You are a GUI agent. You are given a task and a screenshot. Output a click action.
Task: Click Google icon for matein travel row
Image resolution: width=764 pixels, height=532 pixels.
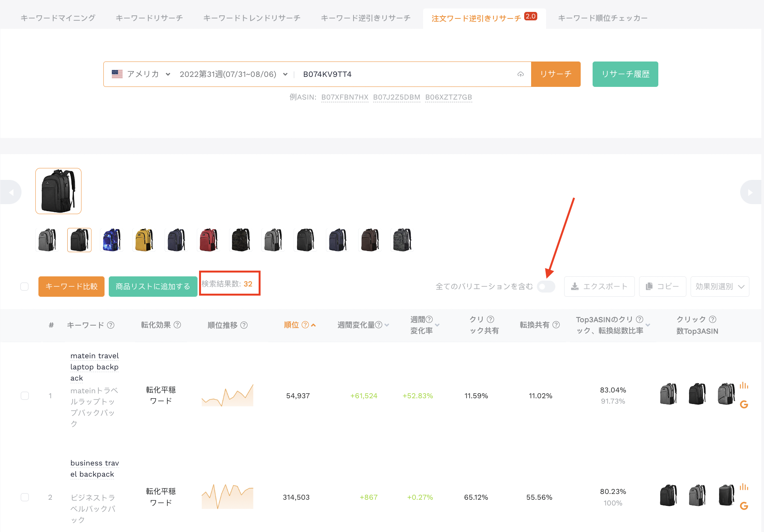(744, 404)
